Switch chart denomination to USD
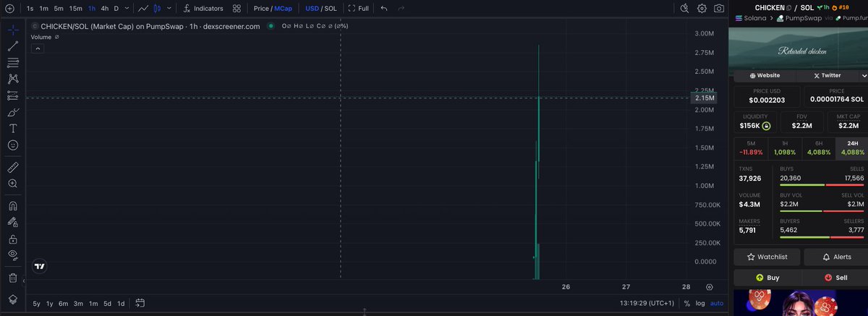 coord(312,8)
